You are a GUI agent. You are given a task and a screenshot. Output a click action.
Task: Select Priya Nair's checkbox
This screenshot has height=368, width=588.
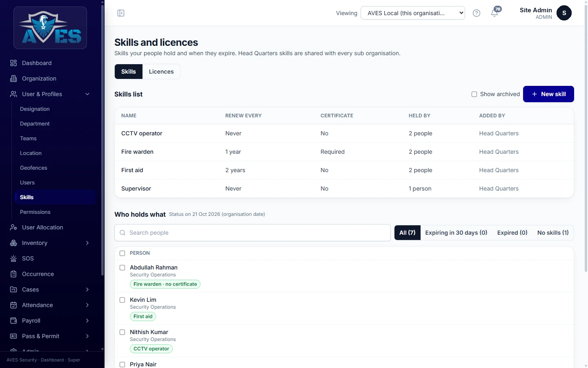pos(122,364)
